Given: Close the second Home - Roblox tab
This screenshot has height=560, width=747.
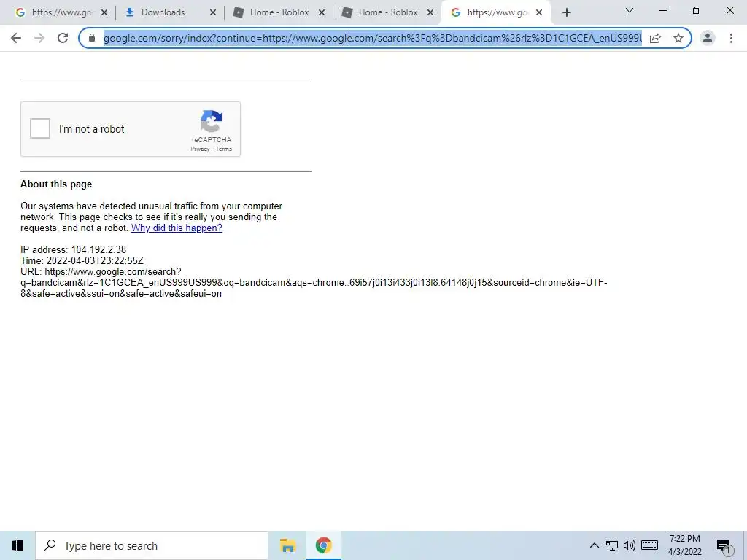Looking at the screenshot, I should tap(430, 12).
